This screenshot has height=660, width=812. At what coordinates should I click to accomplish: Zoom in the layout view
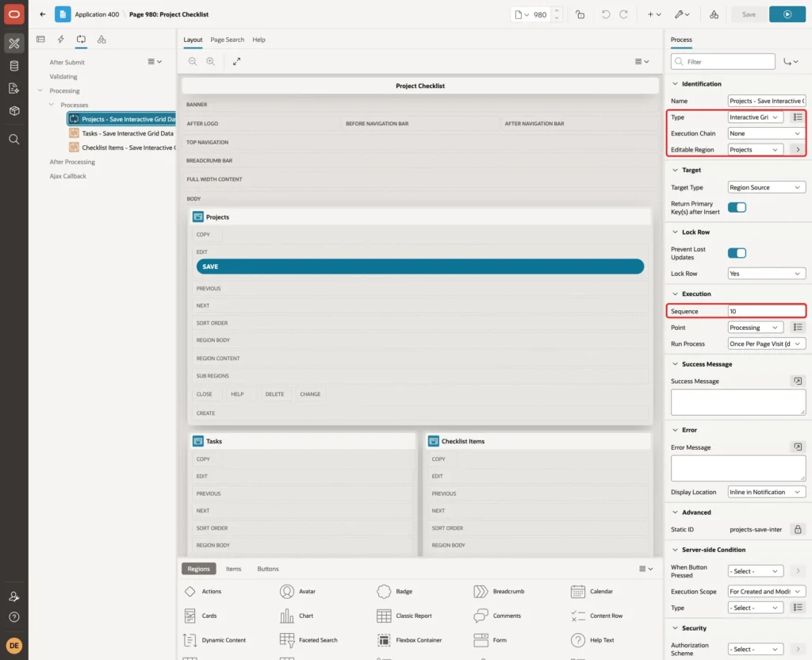(x=210, y=61)
